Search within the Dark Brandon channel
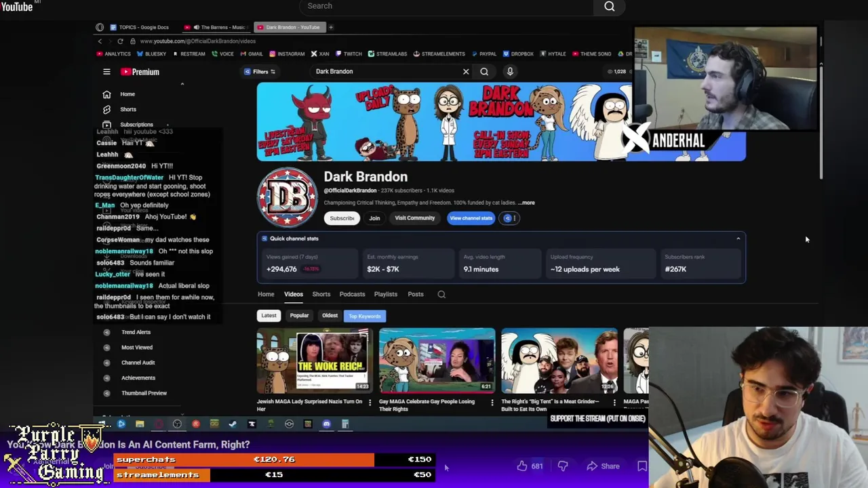This screenshot has height=488, width=868. click(x=441, y=294)
